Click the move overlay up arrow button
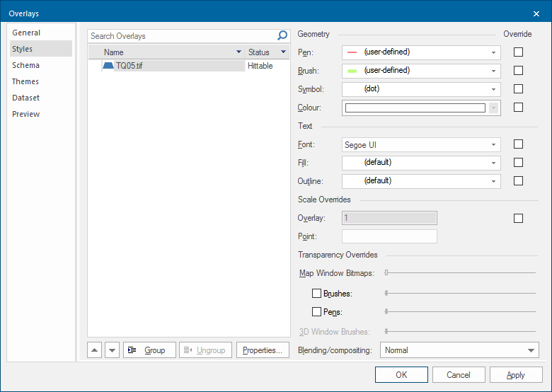This screenshot has width=552, height=392. pos(95,350)
